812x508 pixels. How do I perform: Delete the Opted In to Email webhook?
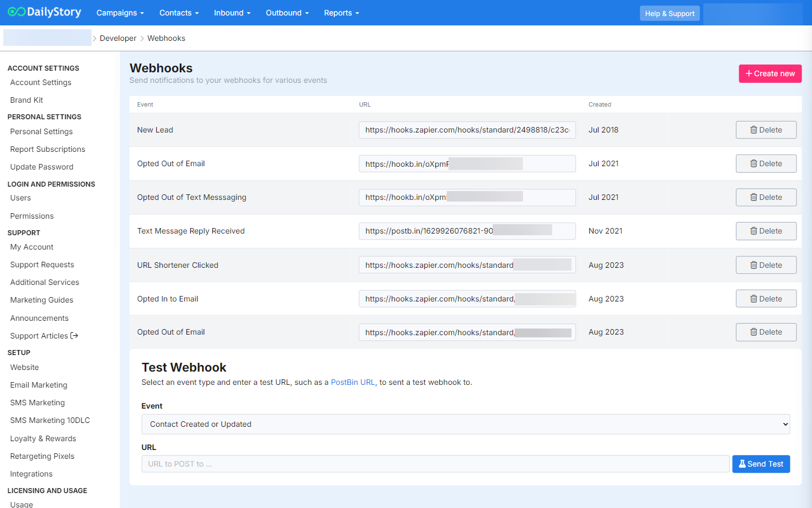(766, 299)
